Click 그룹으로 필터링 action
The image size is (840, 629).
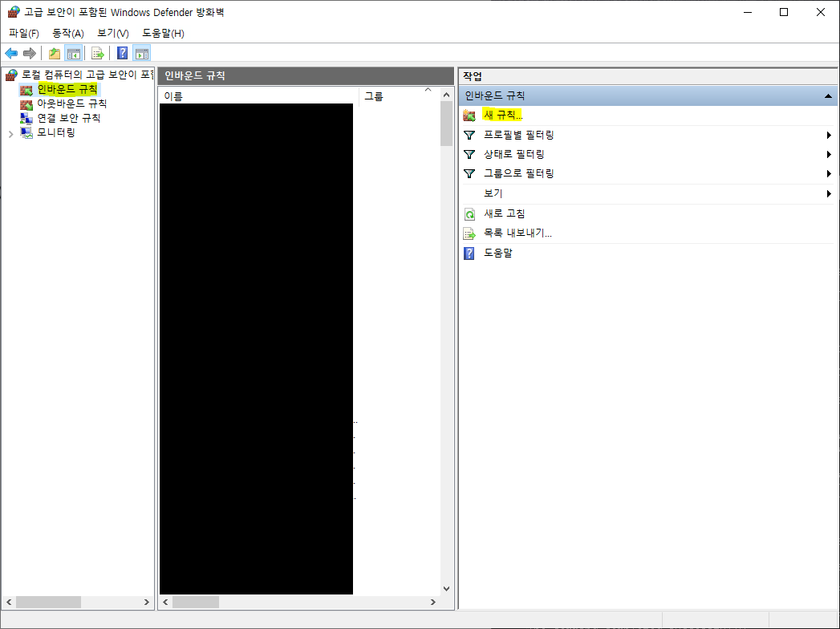pos(518,173)
